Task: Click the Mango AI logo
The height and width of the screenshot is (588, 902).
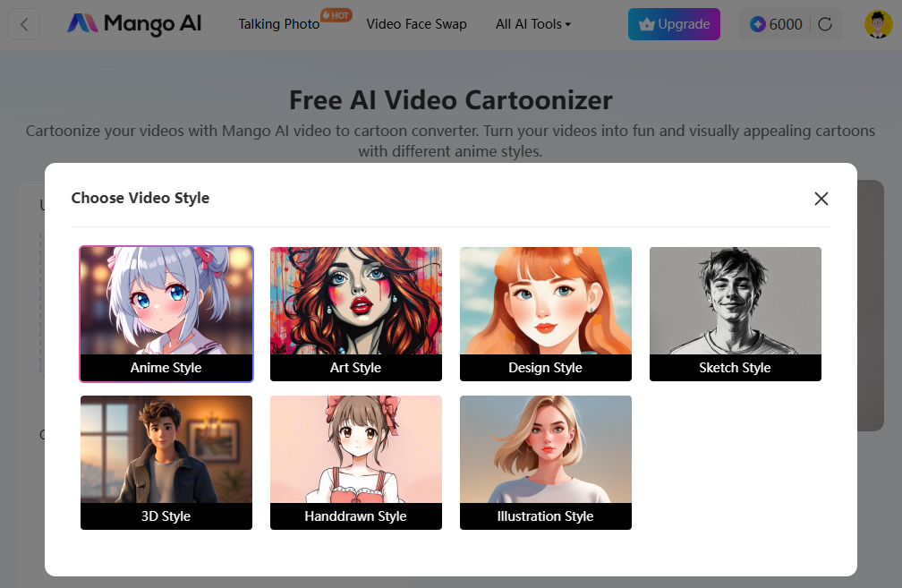Action: pyautogui.click(x=132, y=24)
